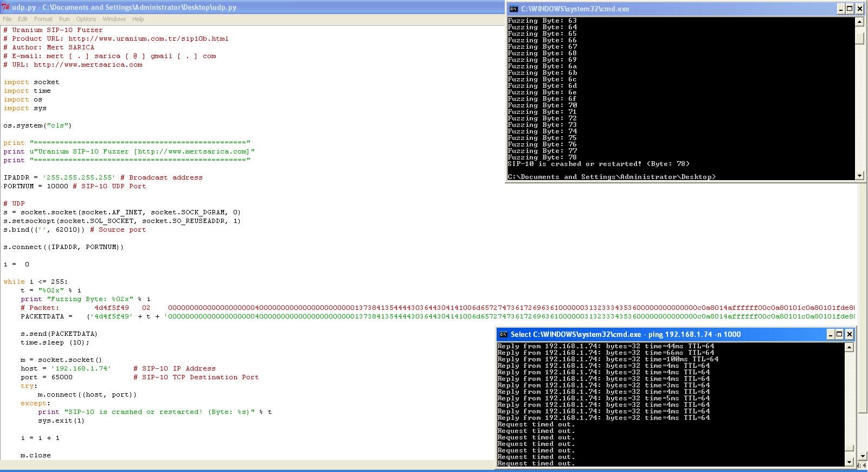Click the s.setsockopt line in the code

122,221
